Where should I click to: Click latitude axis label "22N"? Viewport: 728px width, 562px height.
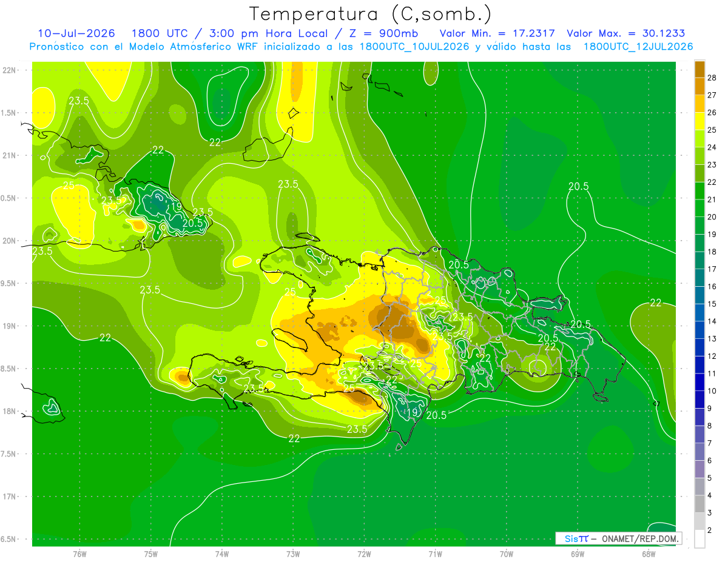[x=10, y=70]
